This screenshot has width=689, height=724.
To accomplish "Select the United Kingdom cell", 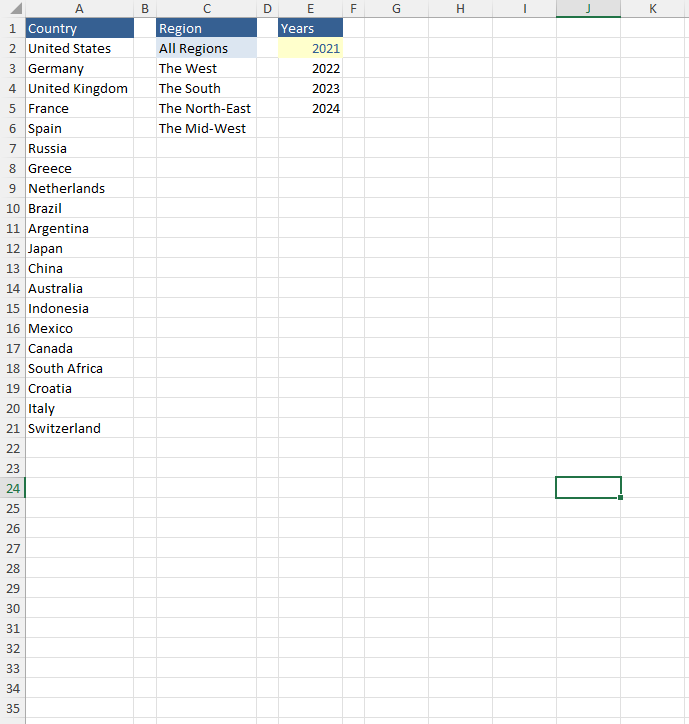I will pyautogui.click(x=79, y=88).
